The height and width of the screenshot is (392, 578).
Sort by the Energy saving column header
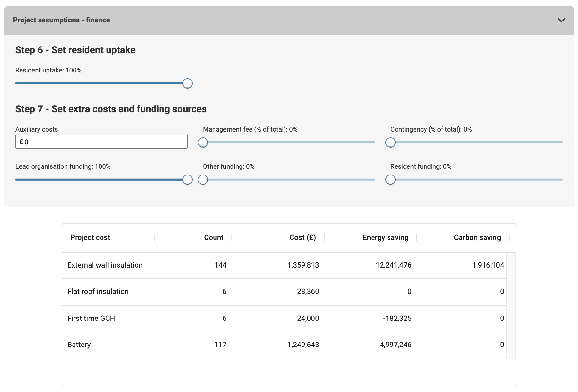tap(386, 237)
